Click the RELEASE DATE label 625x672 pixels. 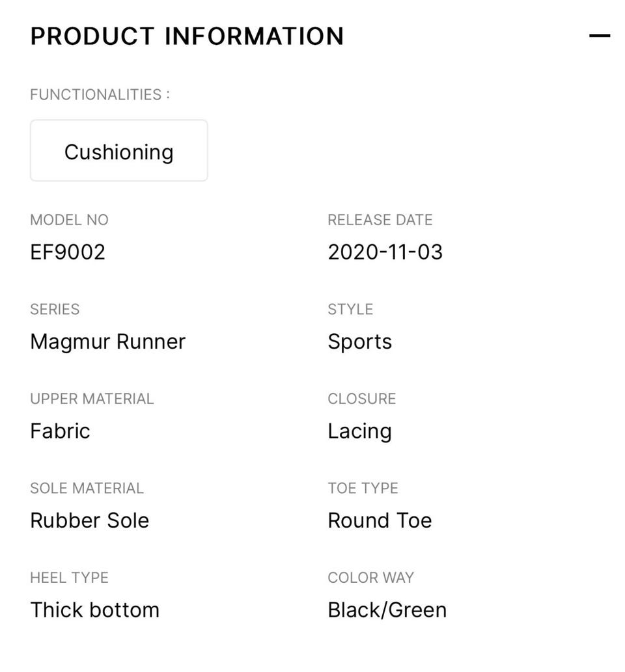(x=380, y=220)
